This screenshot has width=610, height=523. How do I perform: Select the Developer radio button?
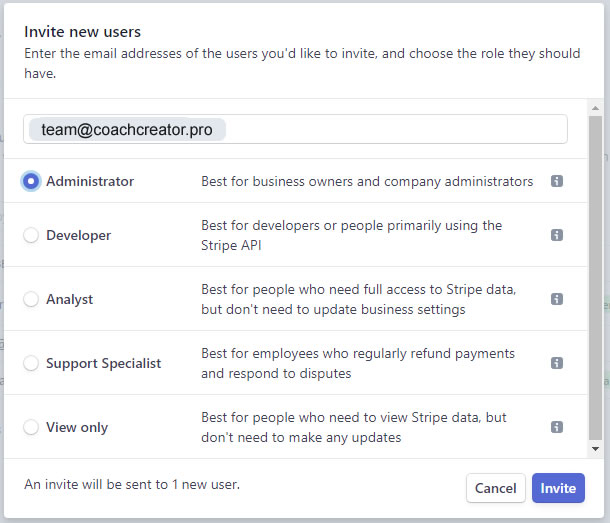click(31, 235)
